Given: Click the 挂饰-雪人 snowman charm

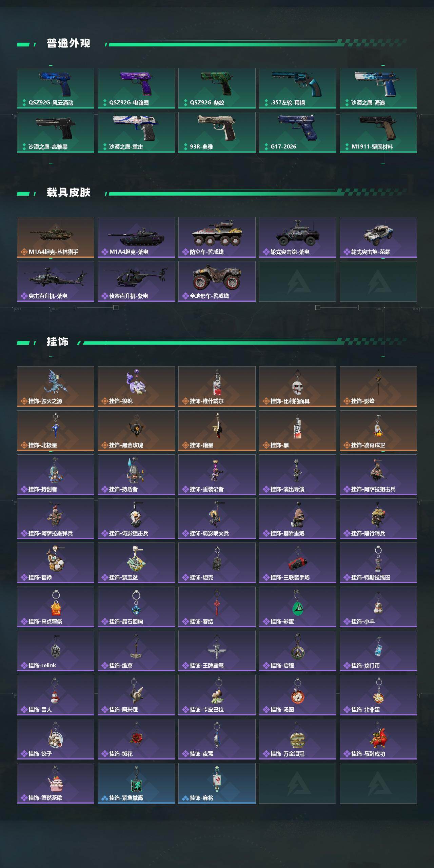Looking at the screenshot, I should pyautogui.click(x=56, y=695).
